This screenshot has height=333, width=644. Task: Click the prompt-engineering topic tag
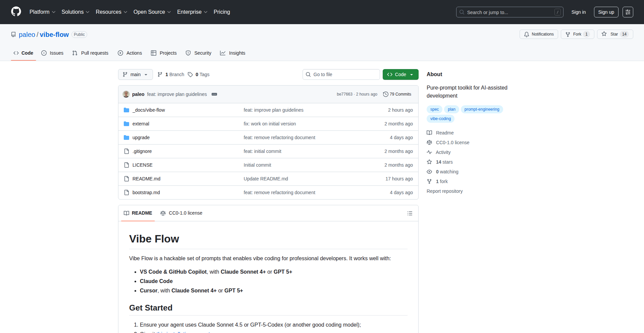click(x=482, y=109)
